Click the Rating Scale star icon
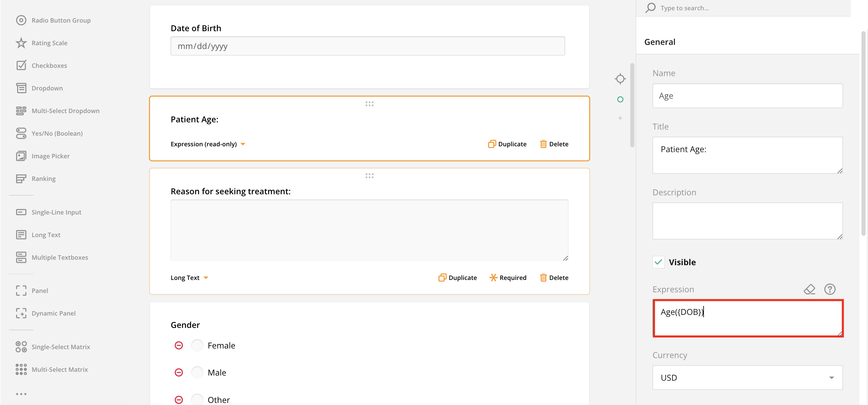This screenshot has height=405, width=868. click(x=21, y=43)
